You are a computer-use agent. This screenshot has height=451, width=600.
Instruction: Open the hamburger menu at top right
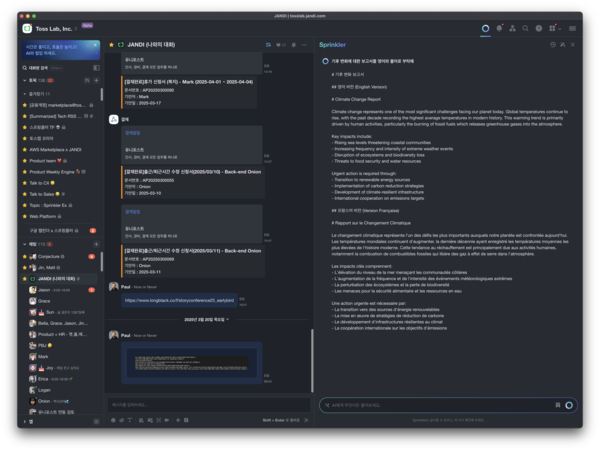(x=570, y=29)
